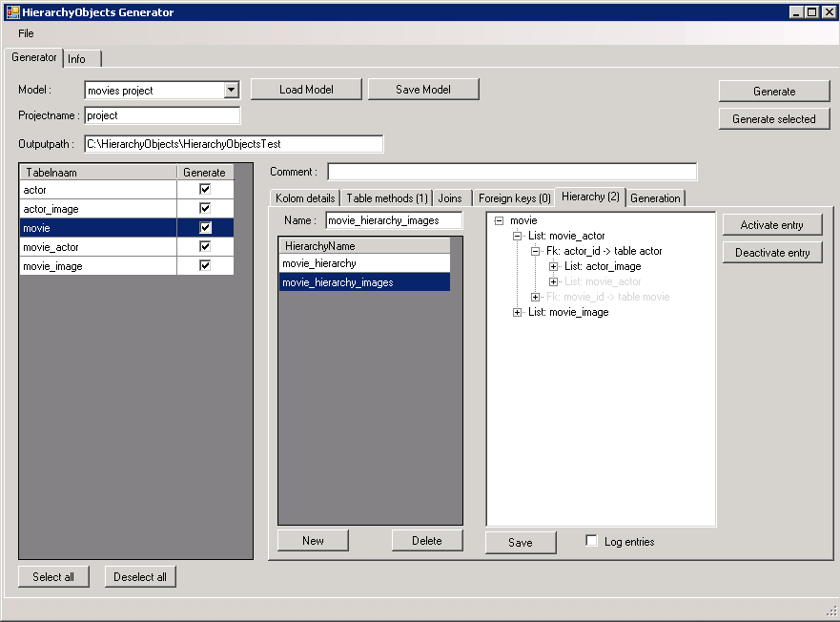Open the Foreign keys tab
Image resolution: width=840 pixels, height=622 pixels.
point(514,198)
